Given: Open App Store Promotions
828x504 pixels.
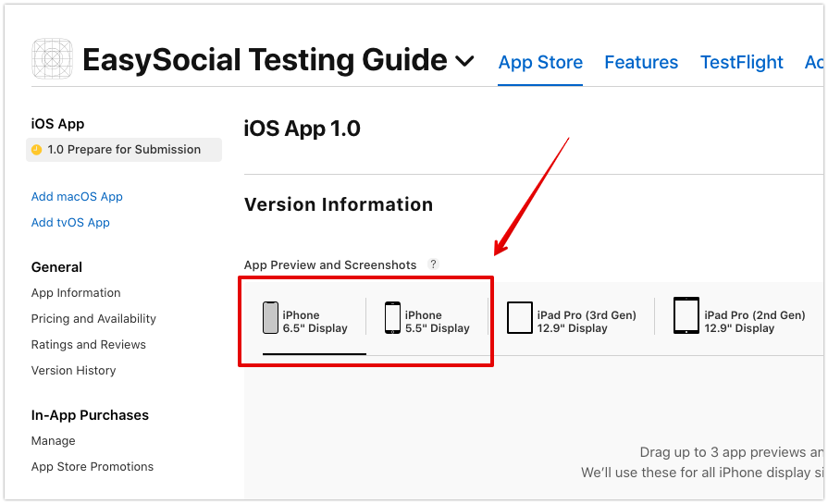Looking at the screenshot, I should [92, 466].
